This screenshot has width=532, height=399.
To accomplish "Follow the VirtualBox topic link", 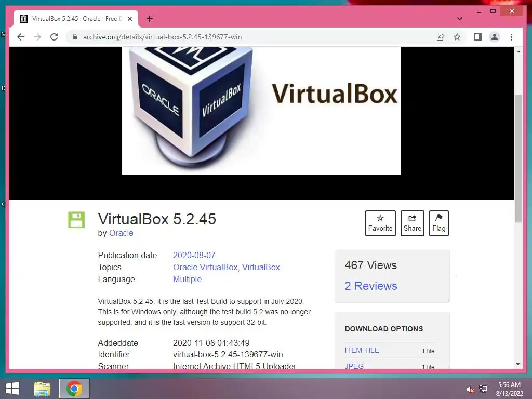I will [261, 268].
